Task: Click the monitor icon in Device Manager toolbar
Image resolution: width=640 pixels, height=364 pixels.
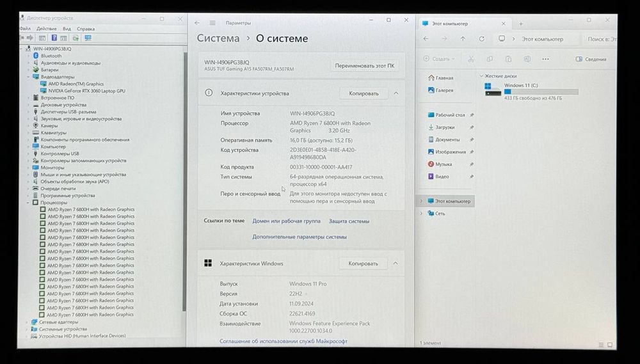Action: click(88, 38)
